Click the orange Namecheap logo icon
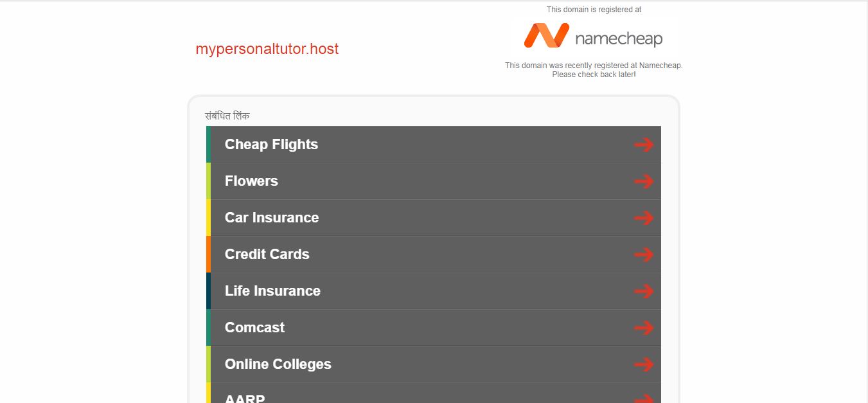Screen dimensions: 868x403 point(547,35)
